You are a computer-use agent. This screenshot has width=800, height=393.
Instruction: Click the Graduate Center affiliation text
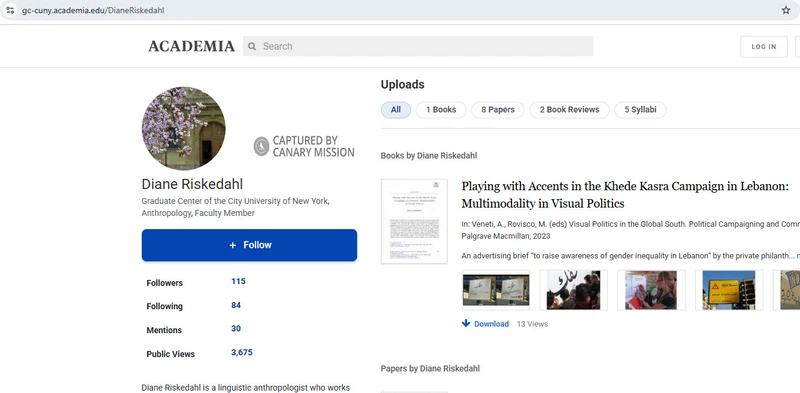(235, 207)
